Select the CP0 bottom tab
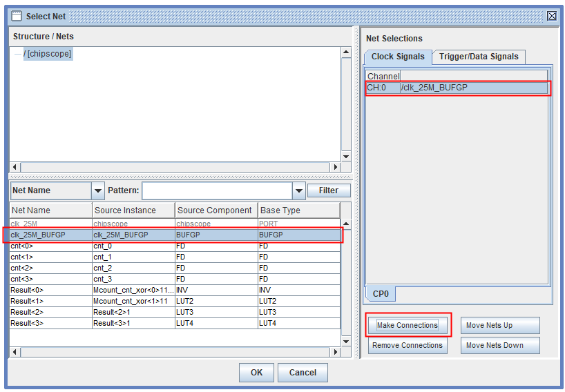565x392 pixels. 381,294
